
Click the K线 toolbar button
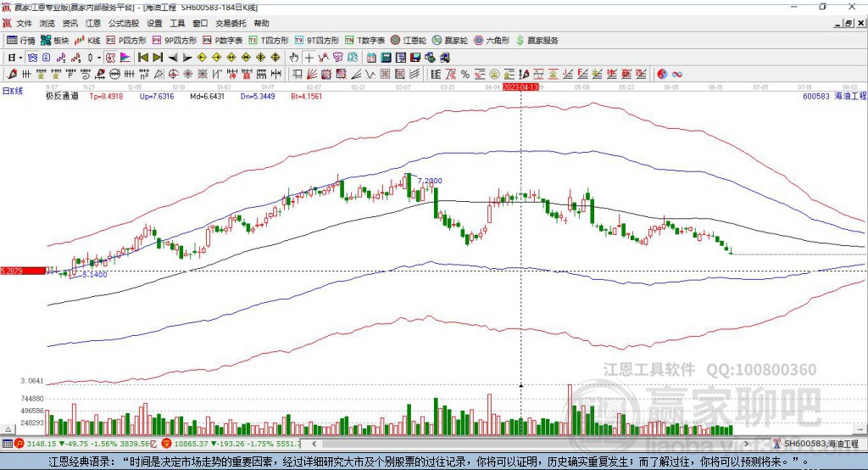point(87,41)
